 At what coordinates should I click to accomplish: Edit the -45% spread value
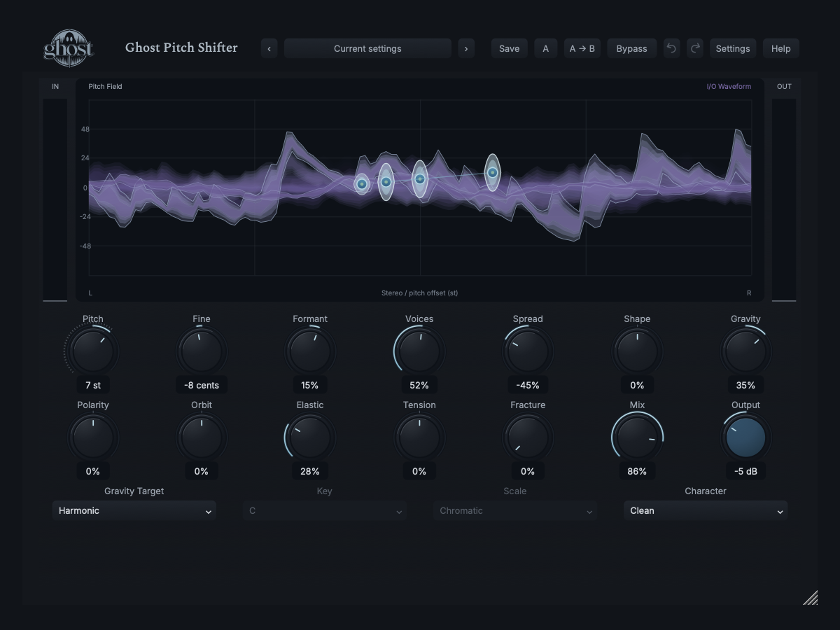528,385
